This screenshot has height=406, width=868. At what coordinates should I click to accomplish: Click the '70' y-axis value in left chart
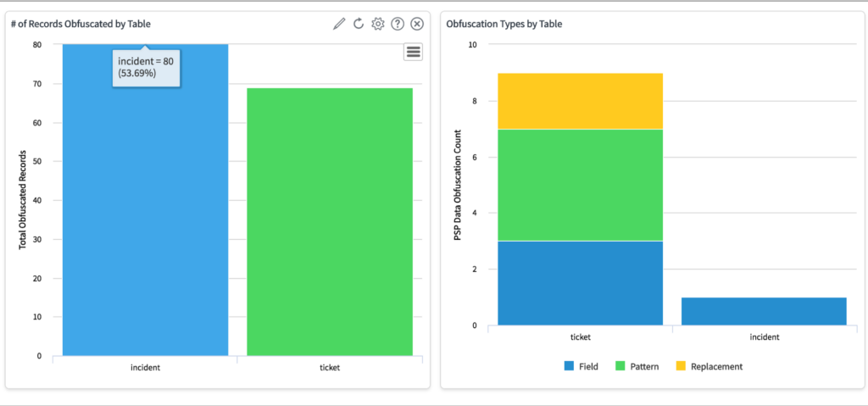point(36,84)
